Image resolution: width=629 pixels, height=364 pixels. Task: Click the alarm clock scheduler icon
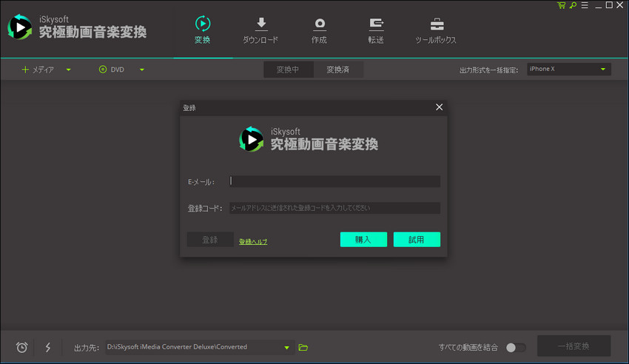(x=22, y=347)
